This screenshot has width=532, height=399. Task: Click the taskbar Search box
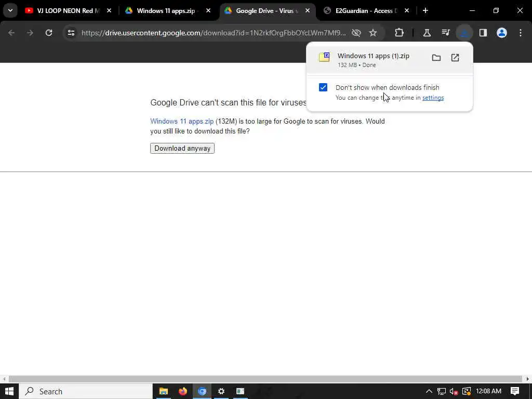(86, 391)
